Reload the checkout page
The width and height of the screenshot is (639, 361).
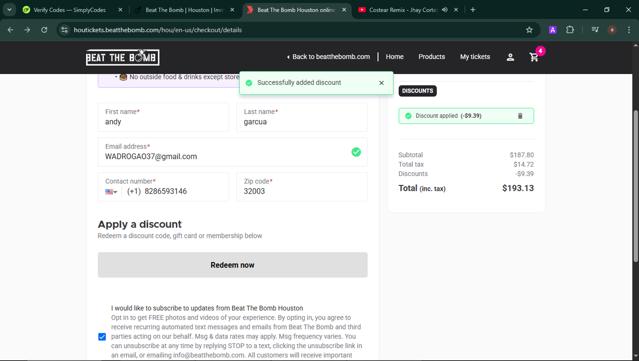pos(44,30)
